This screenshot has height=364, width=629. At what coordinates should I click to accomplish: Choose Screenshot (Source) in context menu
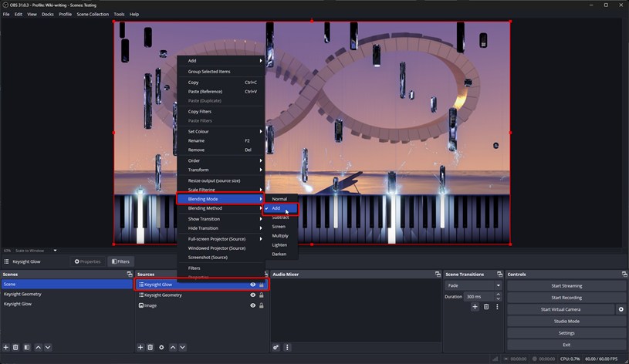point(221,258)
